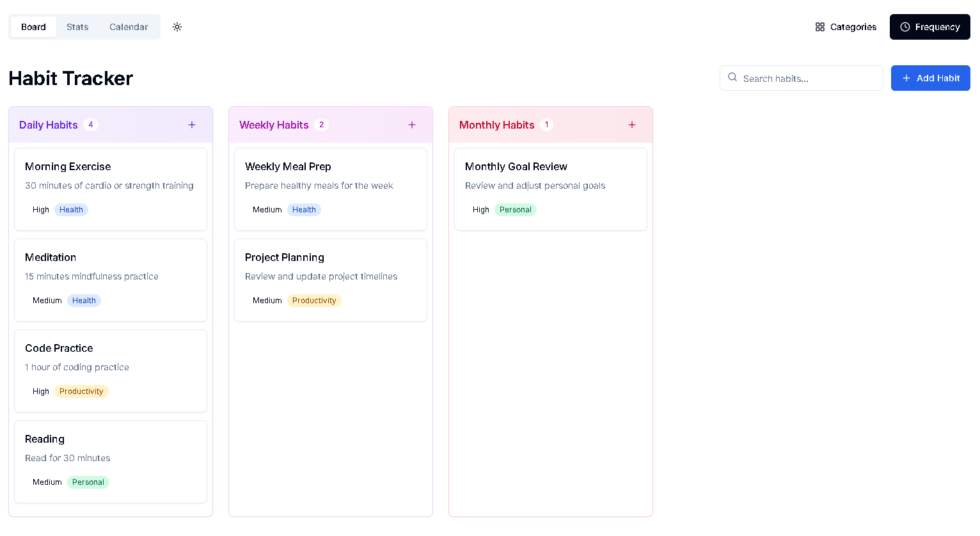Group habits by Categories
The image size is (980, 536).
point(846,27)
